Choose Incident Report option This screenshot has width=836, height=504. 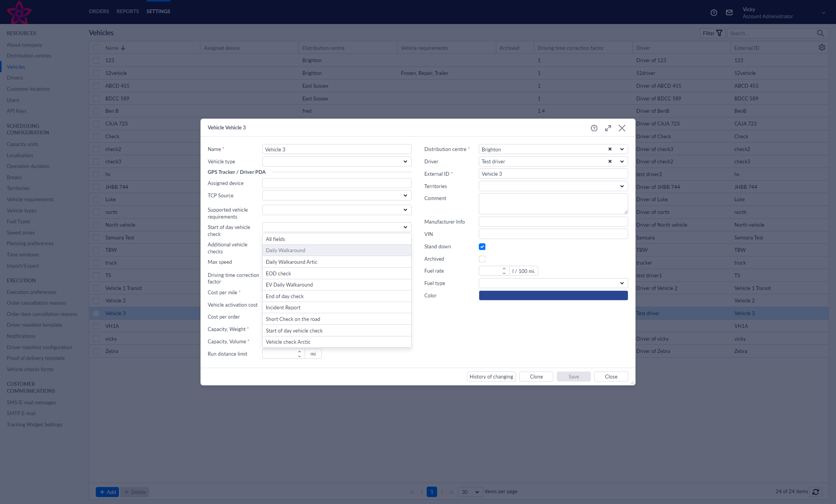336,307
